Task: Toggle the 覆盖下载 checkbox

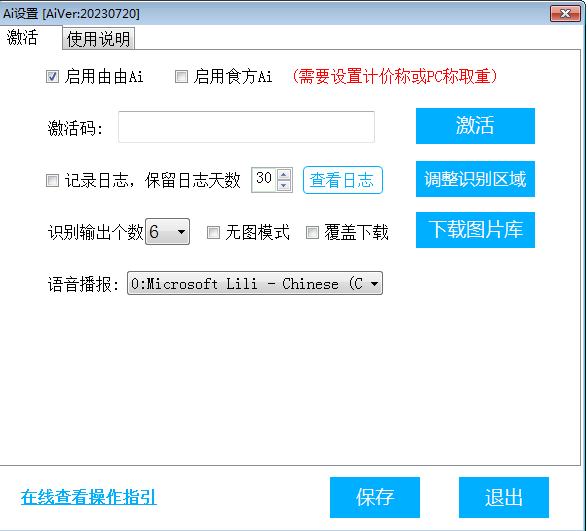Action: click(312, 232)
